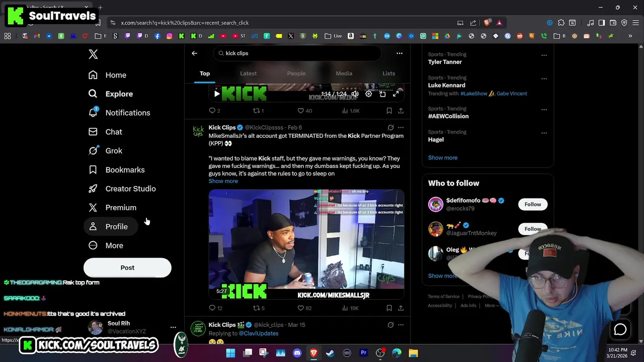Play the MikeSmallsJr video thumbnail
The height and width of the screenshot is (362, 644).
[x=306, y=245]
